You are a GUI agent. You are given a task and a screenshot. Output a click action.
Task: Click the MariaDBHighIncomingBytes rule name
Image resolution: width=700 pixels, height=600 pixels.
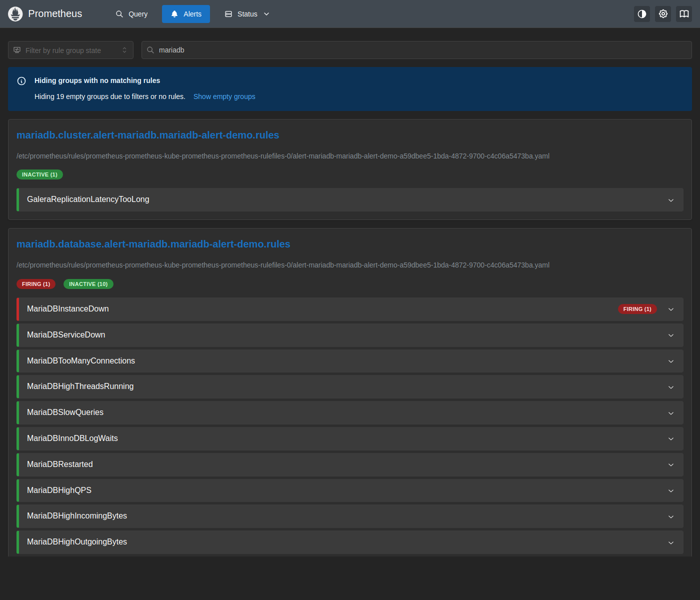tap(77, 516)
